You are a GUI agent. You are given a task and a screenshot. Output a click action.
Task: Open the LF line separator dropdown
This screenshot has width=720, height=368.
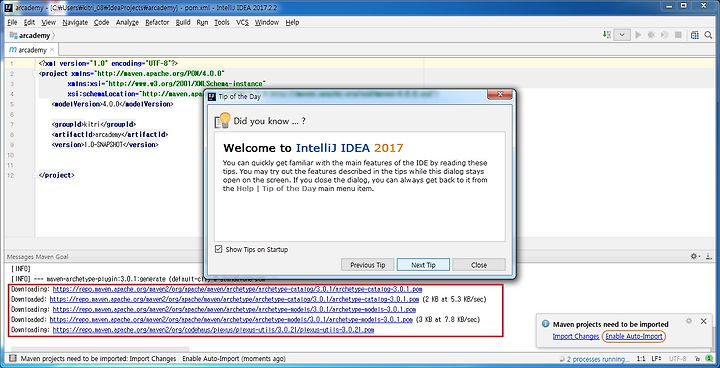coord(657,359)
